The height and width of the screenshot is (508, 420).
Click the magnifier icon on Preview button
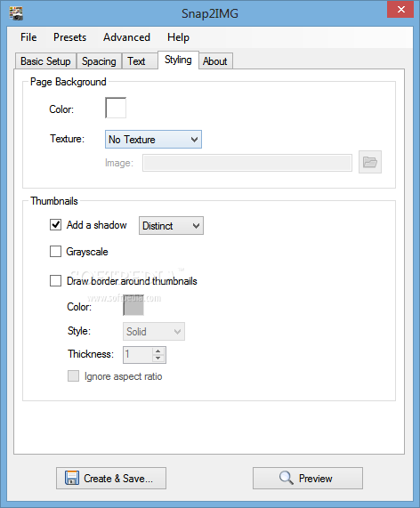(287, 478)
